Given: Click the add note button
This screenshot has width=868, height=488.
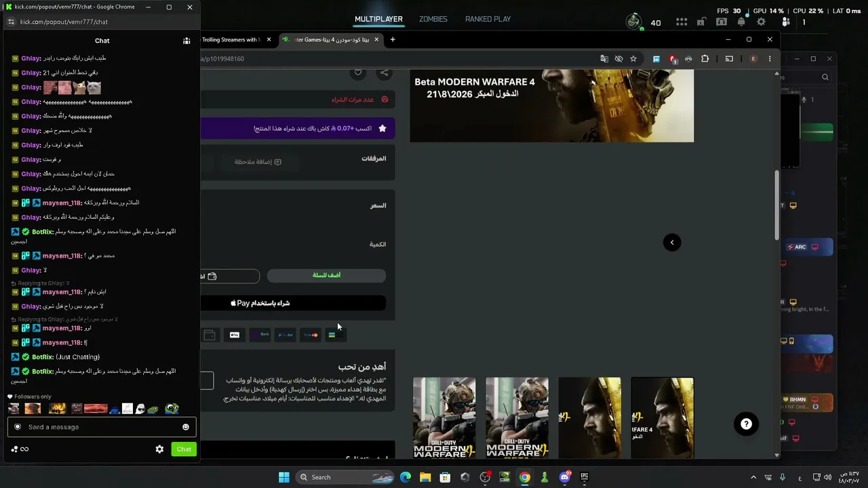Looking at the screenshot, I should 258,162.
